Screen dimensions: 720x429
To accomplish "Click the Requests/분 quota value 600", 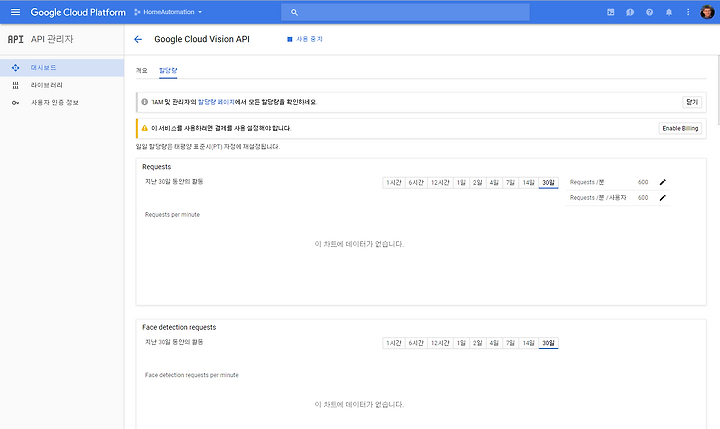I will coord(643,182).
